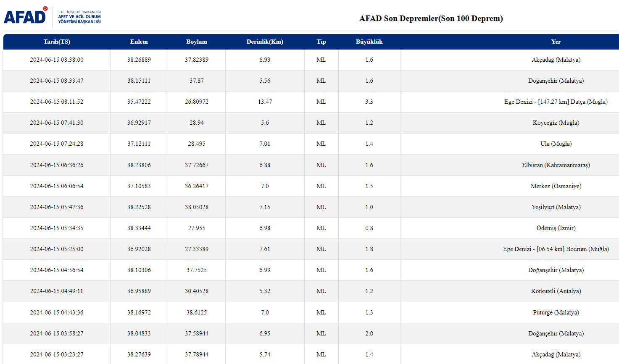
Task: Click the Enlem column header
Action: [139, 42]
